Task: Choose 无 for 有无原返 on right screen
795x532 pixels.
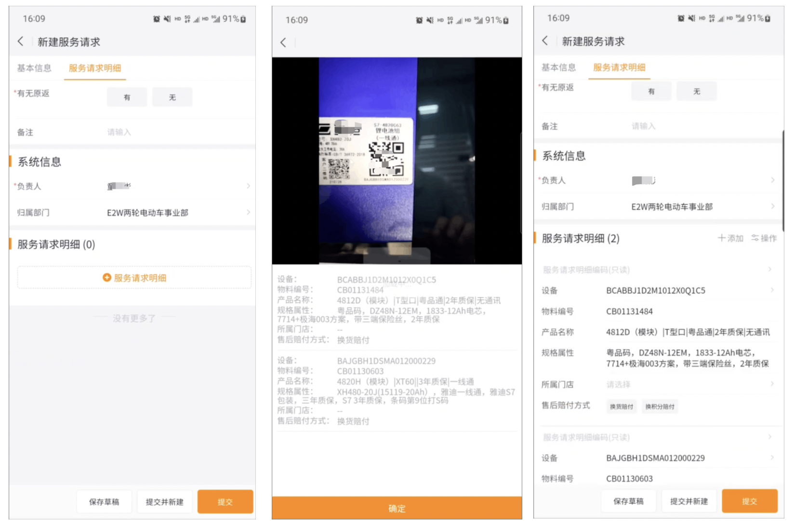Action: point(697,91)
